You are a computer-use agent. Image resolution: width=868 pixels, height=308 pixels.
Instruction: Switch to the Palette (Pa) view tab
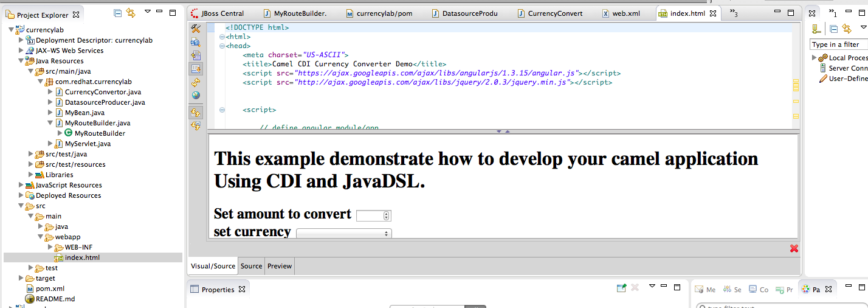point(811,290)
